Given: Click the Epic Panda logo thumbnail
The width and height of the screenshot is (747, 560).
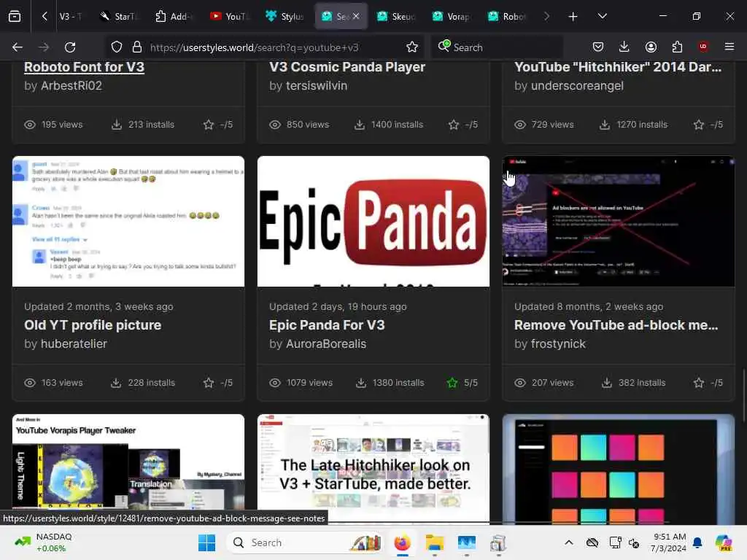Looking at the screenshot, I should (373, 222).
